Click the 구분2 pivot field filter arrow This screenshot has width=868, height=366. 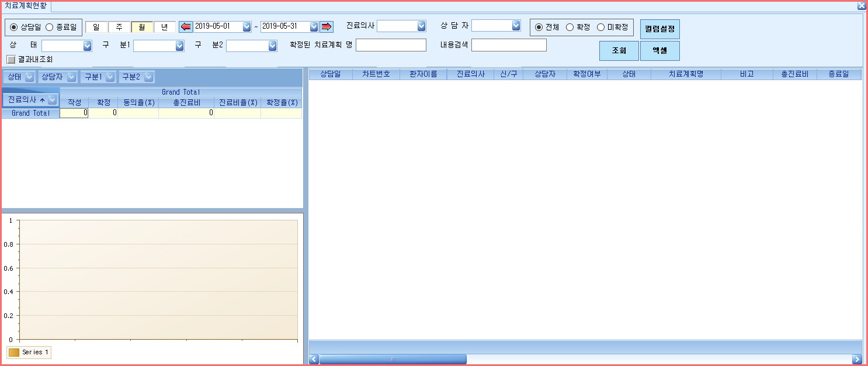(149, 77)
